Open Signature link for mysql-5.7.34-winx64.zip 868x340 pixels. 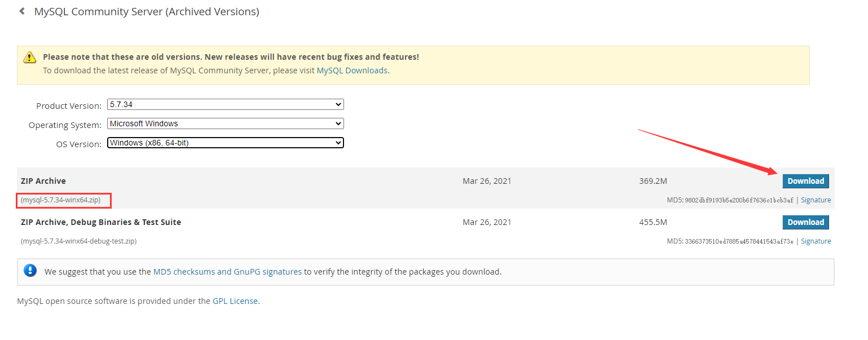(816, 200)
